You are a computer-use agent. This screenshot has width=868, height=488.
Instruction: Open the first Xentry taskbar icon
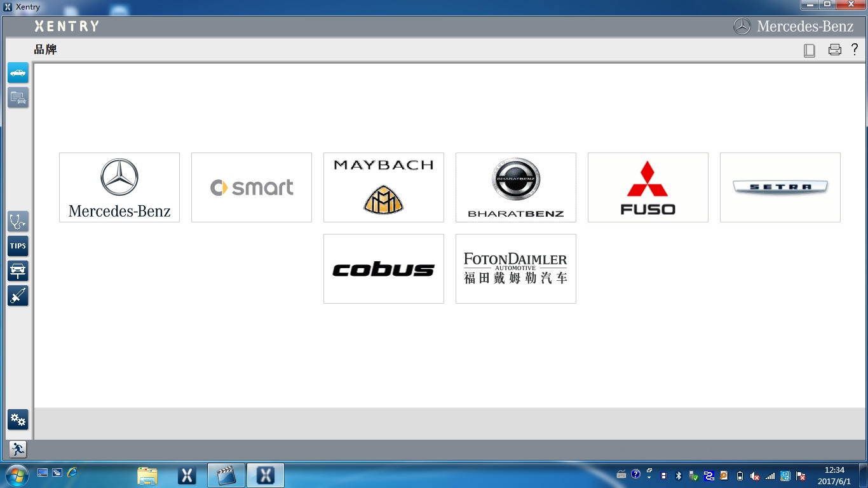(187, 475)
